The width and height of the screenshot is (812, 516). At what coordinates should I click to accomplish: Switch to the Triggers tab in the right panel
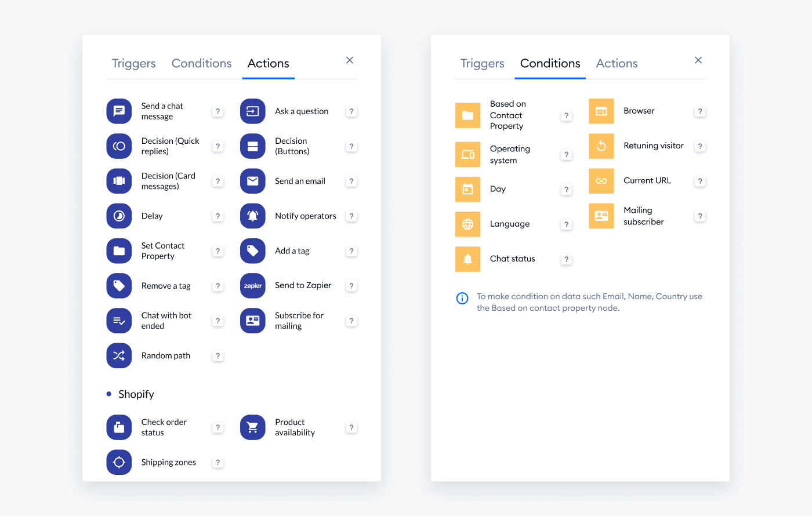tap(482, 63)
